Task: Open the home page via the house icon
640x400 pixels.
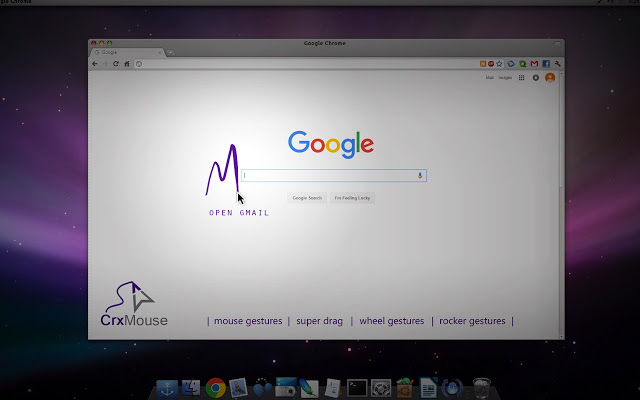Action: (127, 64)
